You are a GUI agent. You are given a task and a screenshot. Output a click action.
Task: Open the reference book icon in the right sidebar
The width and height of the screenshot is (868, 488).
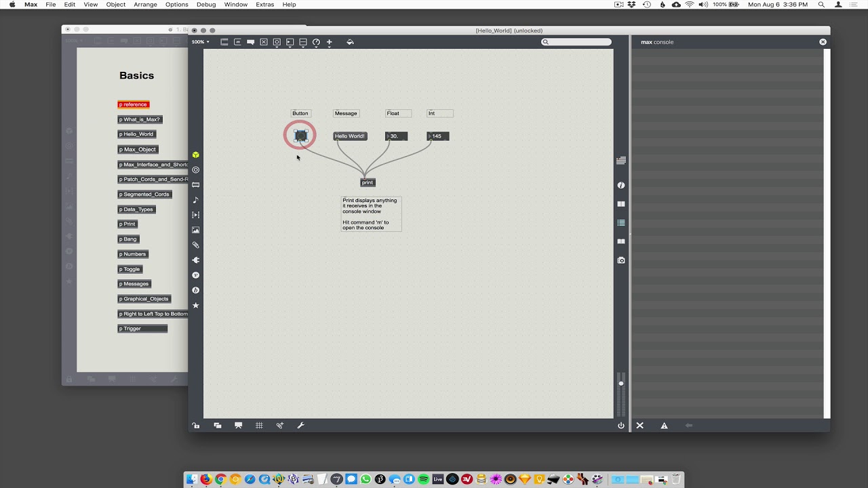point(621,204)
